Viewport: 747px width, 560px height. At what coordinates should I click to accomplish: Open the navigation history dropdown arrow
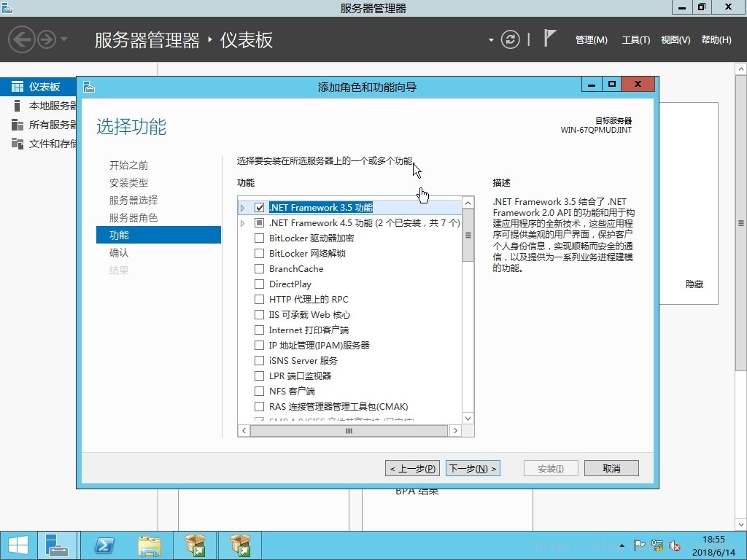pos(64,39)
